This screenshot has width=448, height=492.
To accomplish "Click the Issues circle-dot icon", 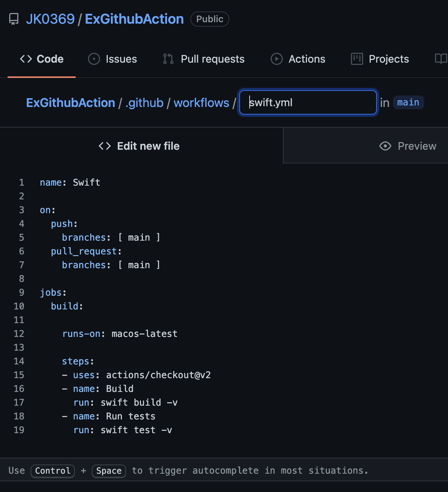I will [94, 59].
